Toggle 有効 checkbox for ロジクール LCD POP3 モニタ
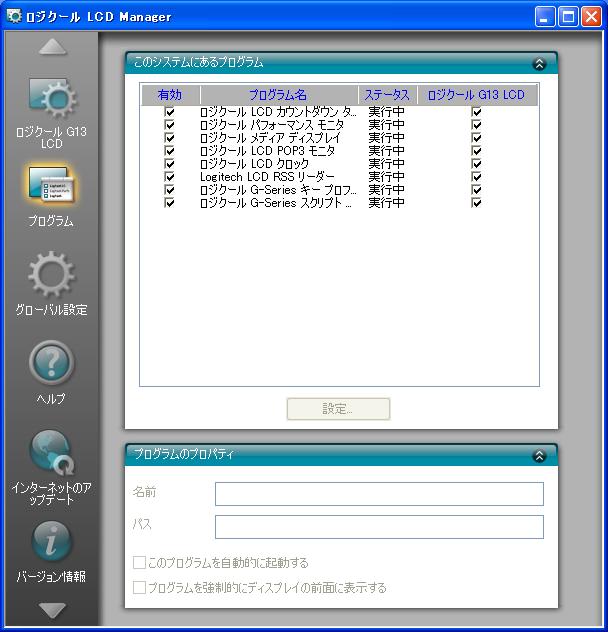Viewport: 608px width, 632px height. tap(170, 151)
